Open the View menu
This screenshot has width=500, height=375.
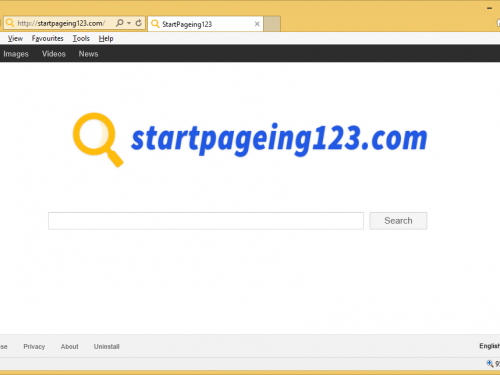(x=15, y=39)
